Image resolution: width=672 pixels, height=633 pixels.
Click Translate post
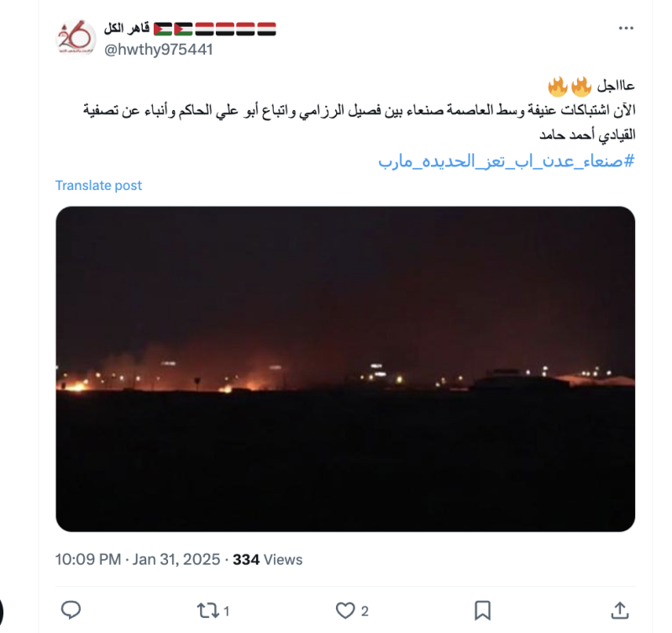[98, 185]
